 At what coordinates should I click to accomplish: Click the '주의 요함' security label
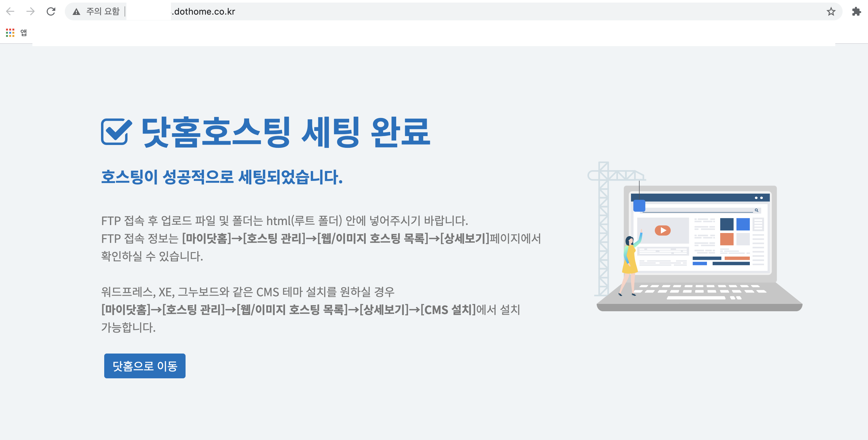click(x=103, y=11)
